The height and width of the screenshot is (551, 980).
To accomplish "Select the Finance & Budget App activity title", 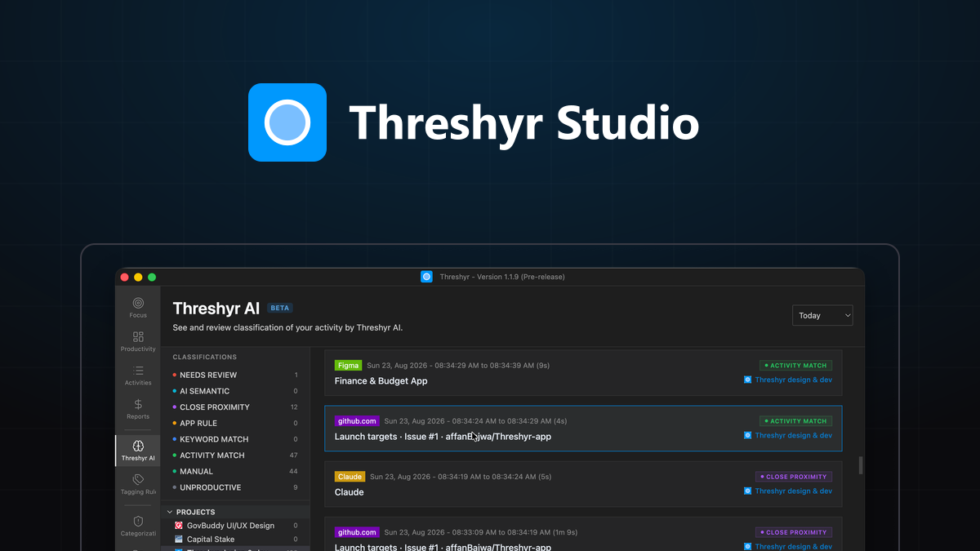I will click(x=381, y=381).
